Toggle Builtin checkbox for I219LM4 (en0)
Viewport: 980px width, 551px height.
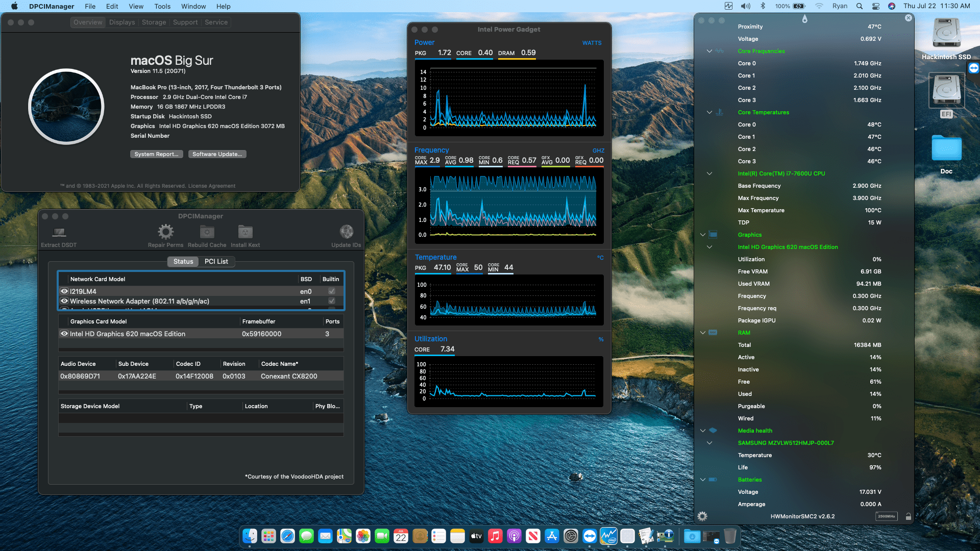(x=332, y=291)
